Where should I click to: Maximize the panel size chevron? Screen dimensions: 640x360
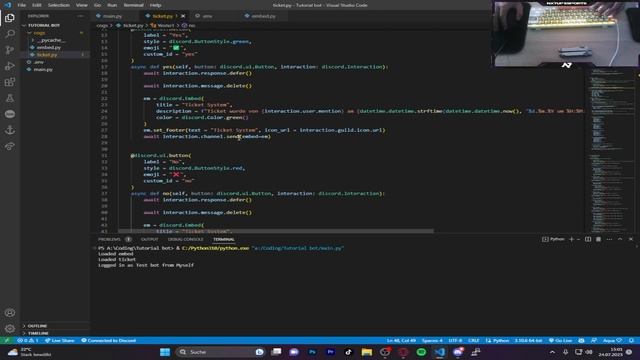click(x=620, y=239)
